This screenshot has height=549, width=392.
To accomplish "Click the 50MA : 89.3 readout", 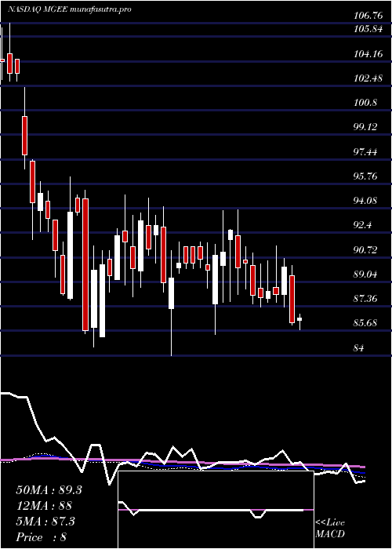I will (49, 490).
